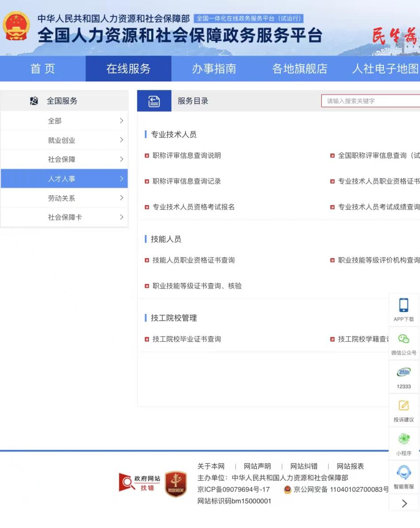Click the search keyword input box
This screenshot has width=420, height=528.
coord(371,100)
